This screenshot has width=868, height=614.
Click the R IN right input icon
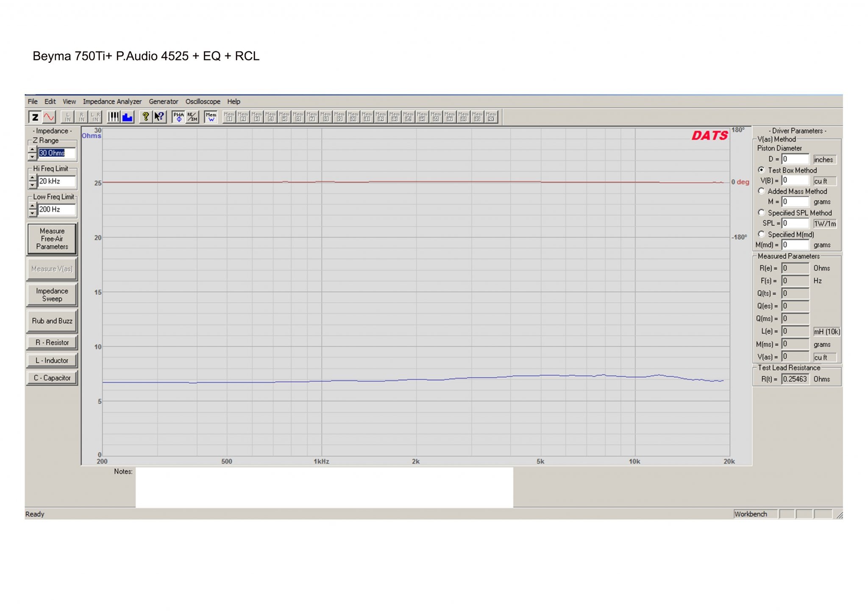pyautogui.click(x=81, y=117)
